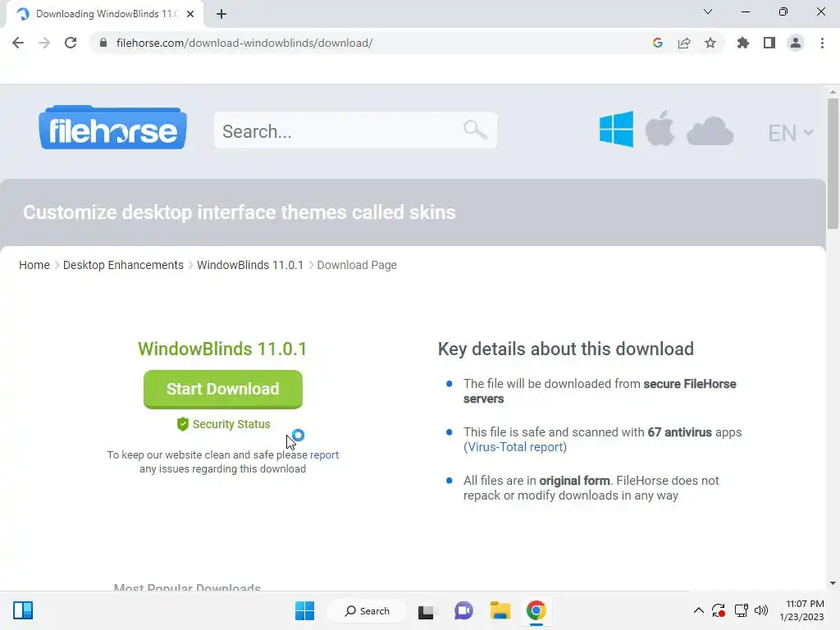Bookmark this page with the star
The image size is (840, 630).
(x=710, y=43)
